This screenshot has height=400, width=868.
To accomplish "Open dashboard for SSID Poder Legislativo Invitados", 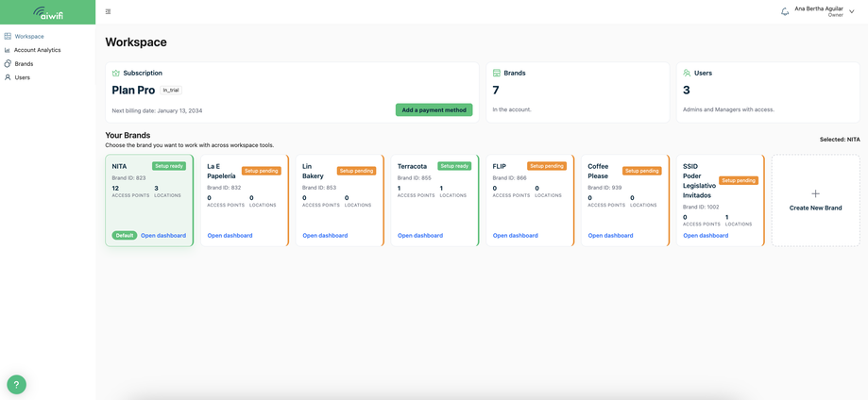I will [706, 236].
